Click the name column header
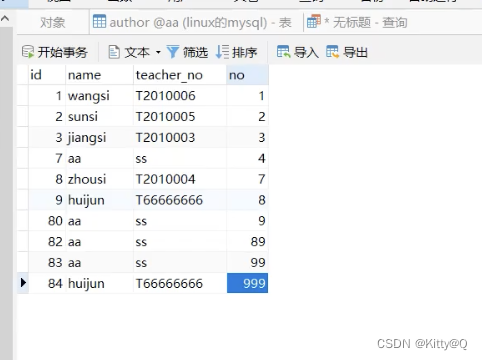This screenshot has width=482, height=360. 99,75
